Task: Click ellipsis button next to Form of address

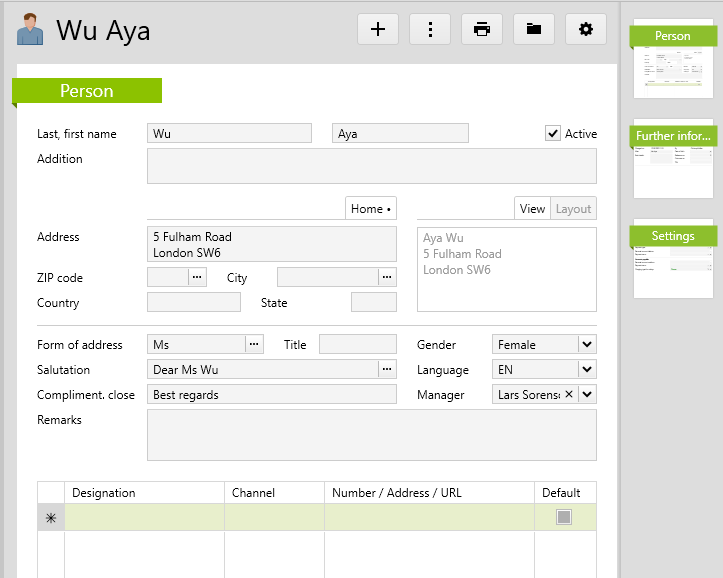Action: (x=255, y=344)
